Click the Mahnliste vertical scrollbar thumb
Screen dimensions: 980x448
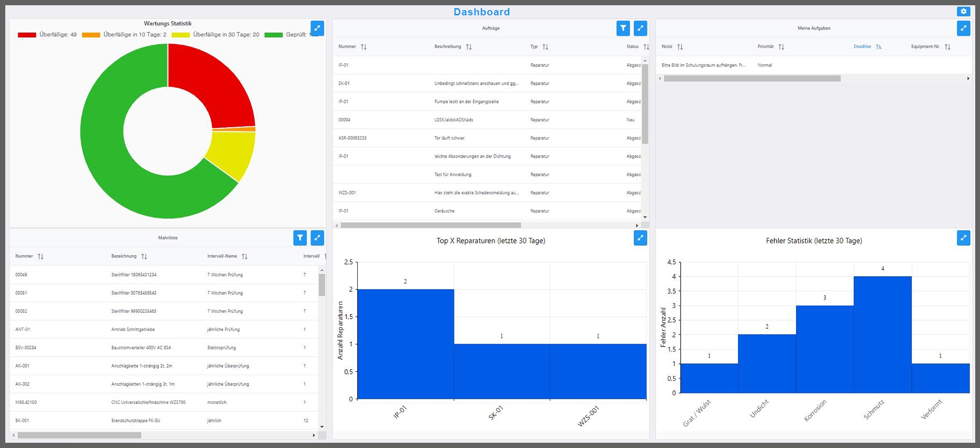(x=322, y=285)
